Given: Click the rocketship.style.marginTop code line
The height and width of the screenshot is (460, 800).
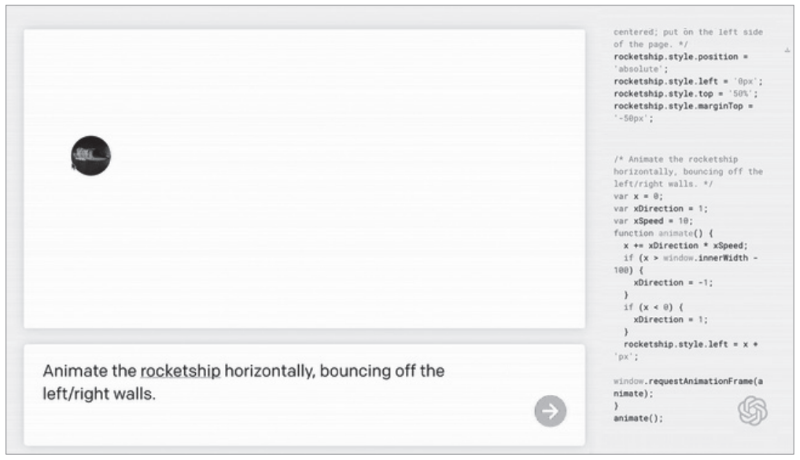Looking at the screenshot, I should click(x=683, y=112).
